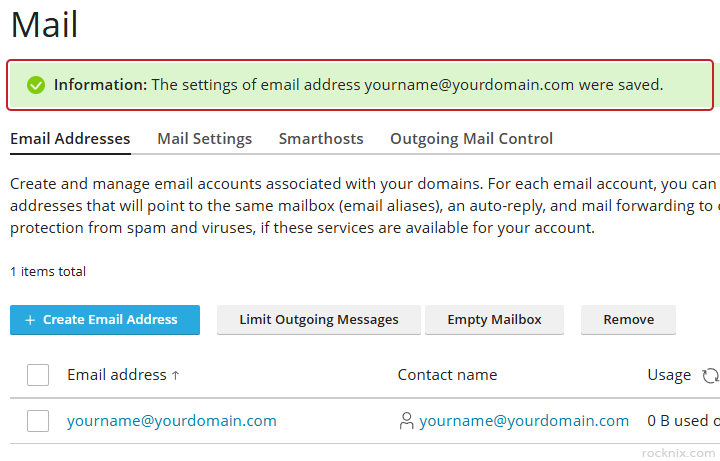Click the Remove button

pyautogui.click(x=629, y=320)
